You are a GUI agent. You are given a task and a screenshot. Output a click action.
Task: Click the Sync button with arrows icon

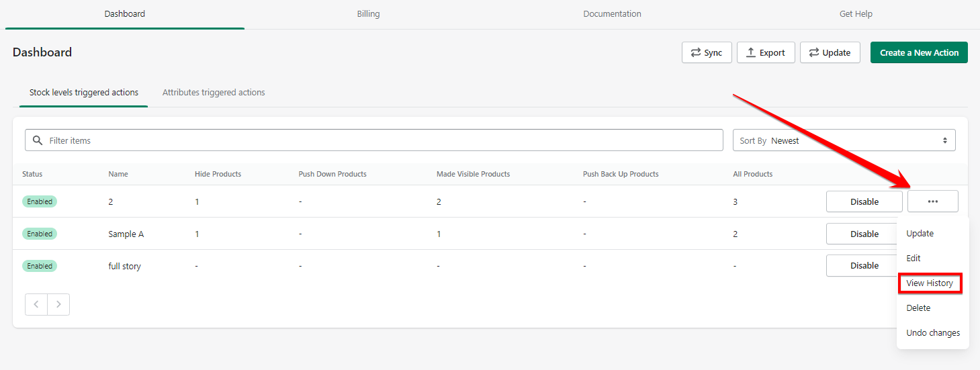[706, 52]
